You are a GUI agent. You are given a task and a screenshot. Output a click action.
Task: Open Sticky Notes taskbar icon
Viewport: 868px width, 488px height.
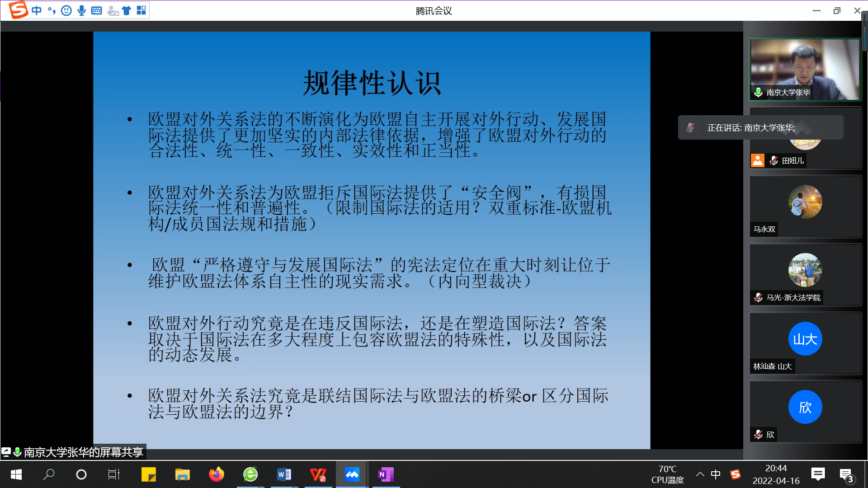pos(149,474)
